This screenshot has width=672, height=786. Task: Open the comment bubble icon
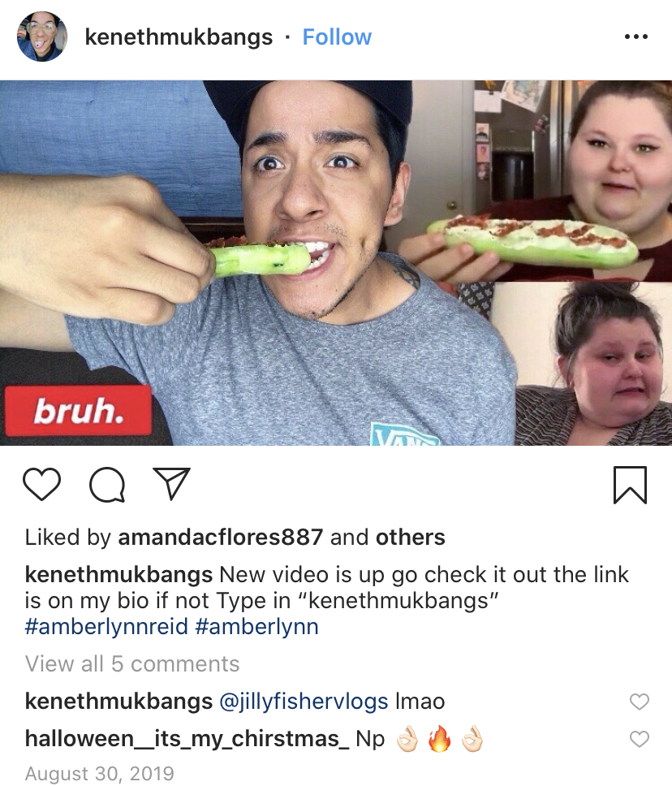point(107,485)
